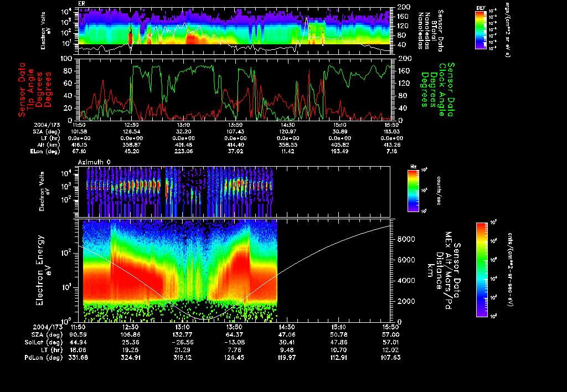Click the SZA value 64.37
The width and height of the screenshot is (567, 392).
(234, 334)
